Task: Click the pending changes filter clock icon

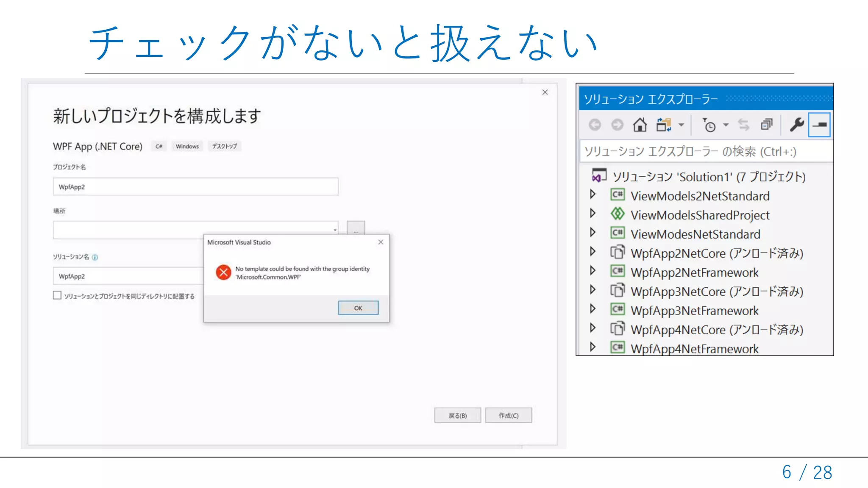Action: click(x=709, y=125)
